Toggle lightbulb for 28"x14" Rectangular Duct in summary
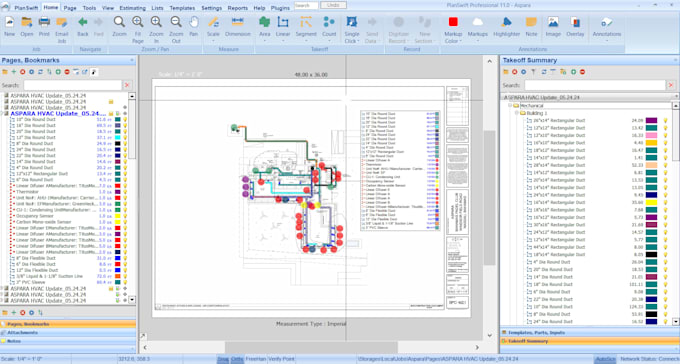680x364 pixels. point(666,165)
